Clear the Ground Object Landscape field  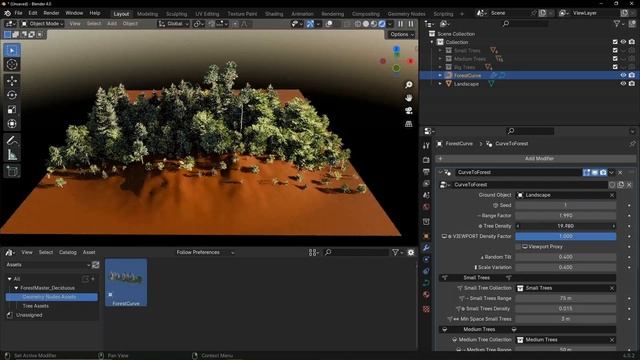pos(612,196)
